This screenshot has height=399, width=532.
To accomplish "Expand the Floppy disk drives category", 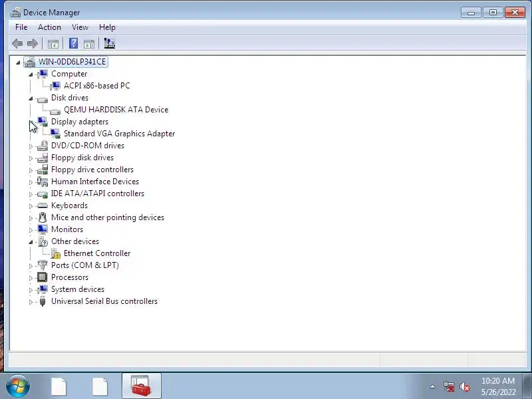I will coord(31,158).
